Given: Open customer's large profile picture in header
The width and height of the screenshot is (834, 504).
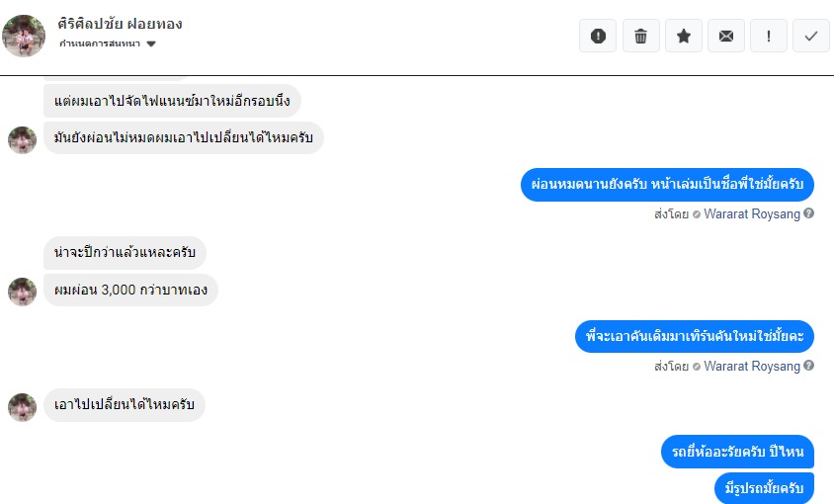Looking at the screenshot, I should point(24,36).
